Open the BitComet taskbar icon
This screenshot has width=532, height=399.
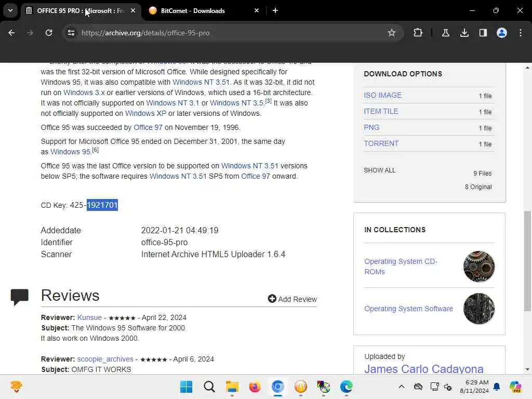coord(301,387)
